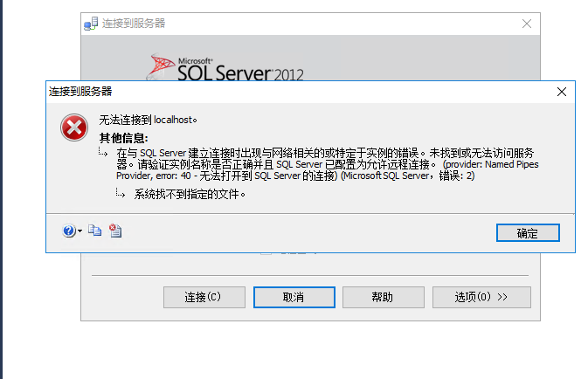Close the error message dialog
Viewport: 588px width, 379px height.
point(561,91)
